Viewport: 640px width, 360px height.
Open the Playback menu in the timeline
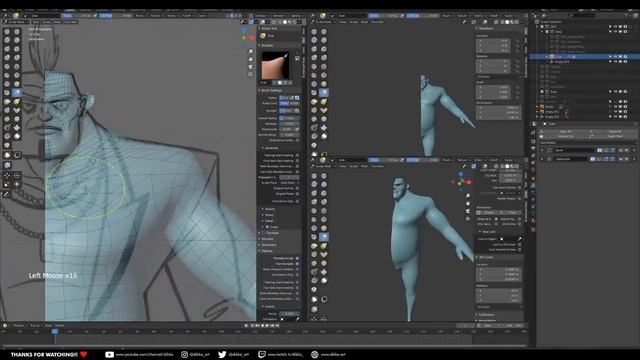pos(19,326)
